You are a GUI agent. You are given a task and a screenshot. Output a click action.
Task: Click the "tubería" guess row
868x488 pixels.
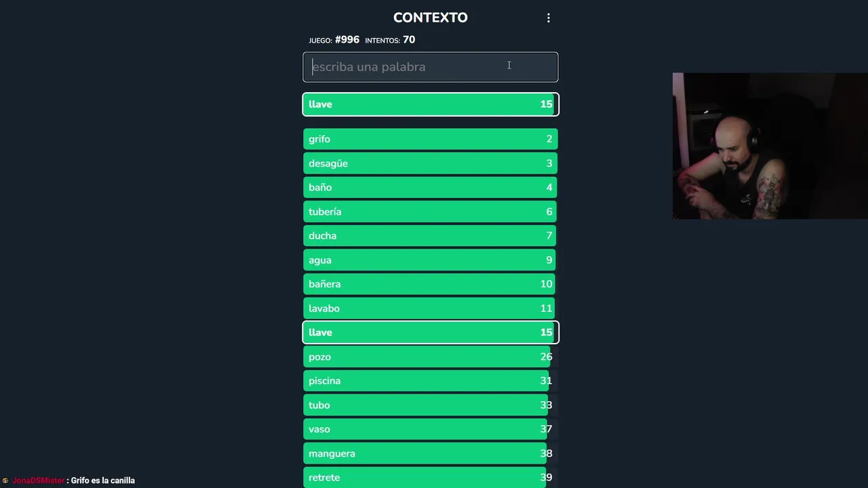(x=430, y=211)
